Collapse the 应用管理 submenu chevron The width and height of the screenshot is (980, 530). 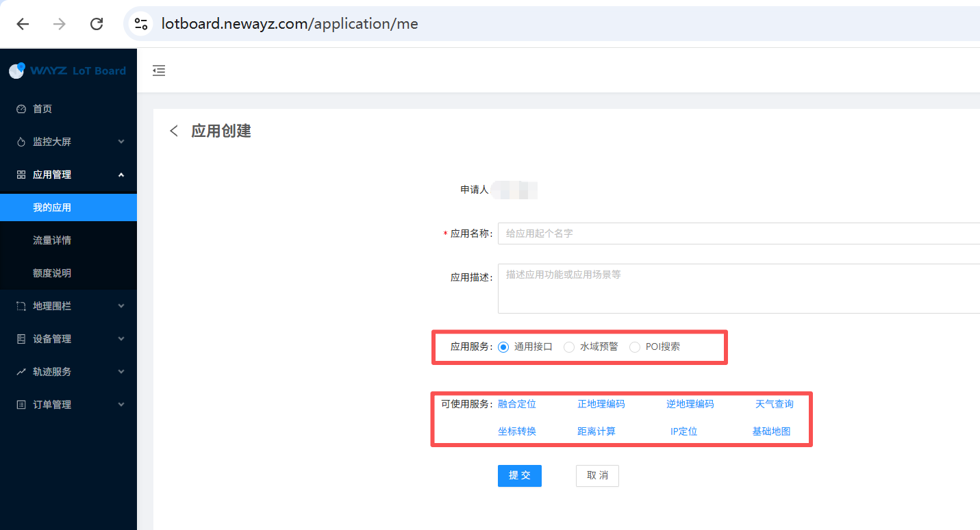tap(121, 175)
